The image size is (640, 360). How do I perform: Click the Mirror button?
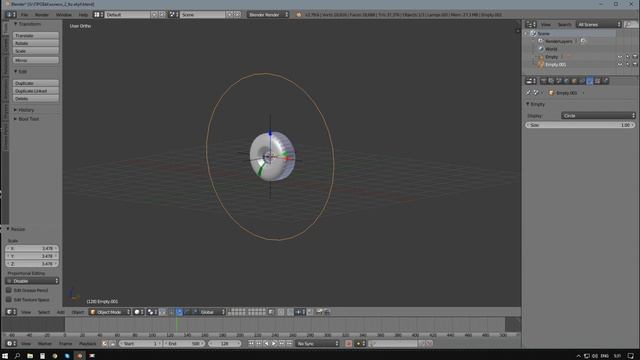36,60
